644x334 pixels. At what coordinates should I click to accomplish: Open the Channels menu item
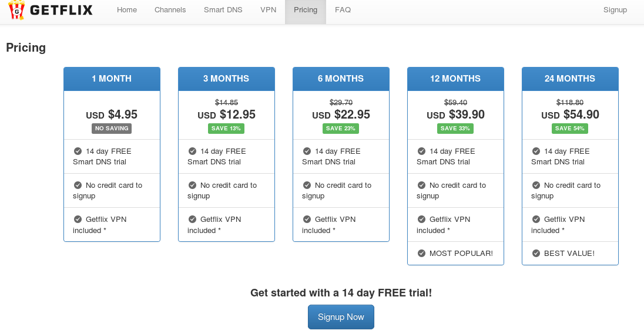[x=170, y=10]
